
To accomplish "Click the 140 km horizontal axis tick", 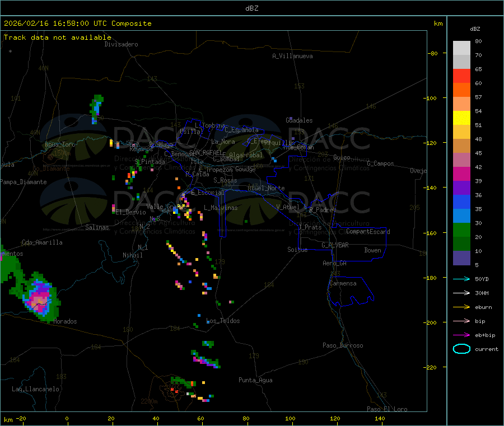I will click(x=380, y=419).
